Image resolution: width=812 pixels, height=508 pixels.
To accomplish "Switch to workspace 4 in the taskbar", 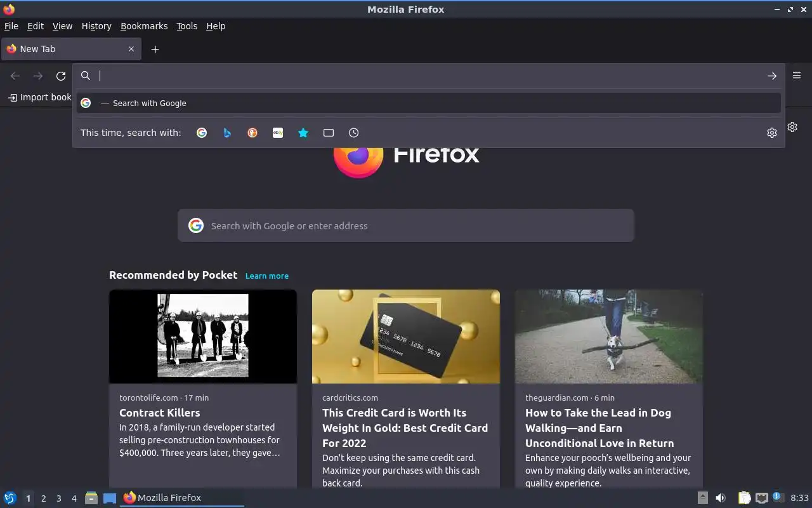I will click(x=74, y=498).
